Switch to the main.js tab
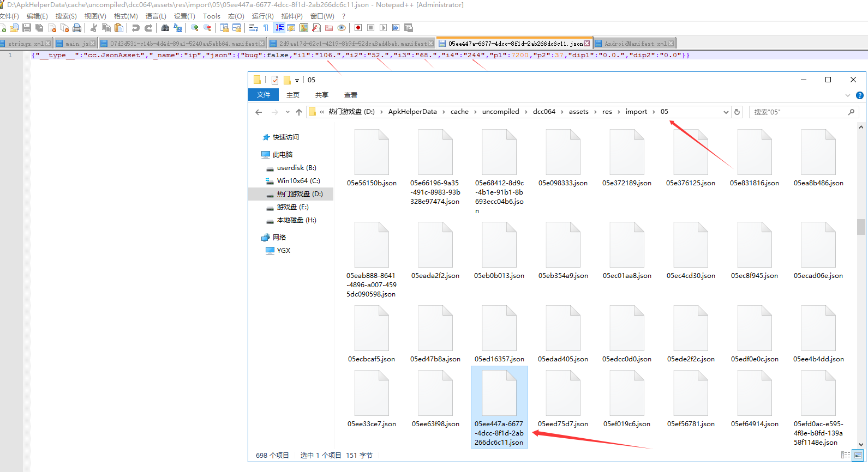This screenshot has height=472, width=868. pyautogui.click(x=76, y=44)
